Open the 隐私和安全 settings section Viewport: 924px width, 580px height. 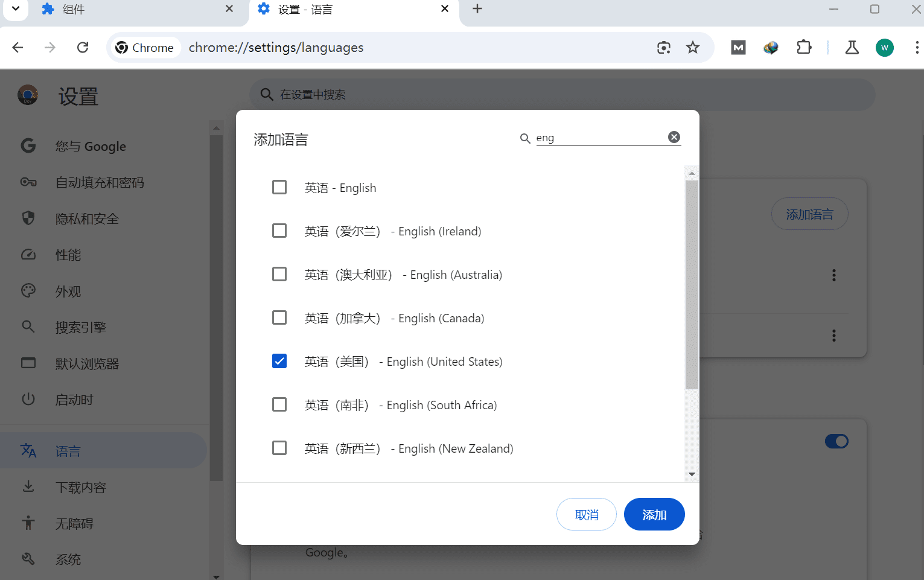[86, 218]
